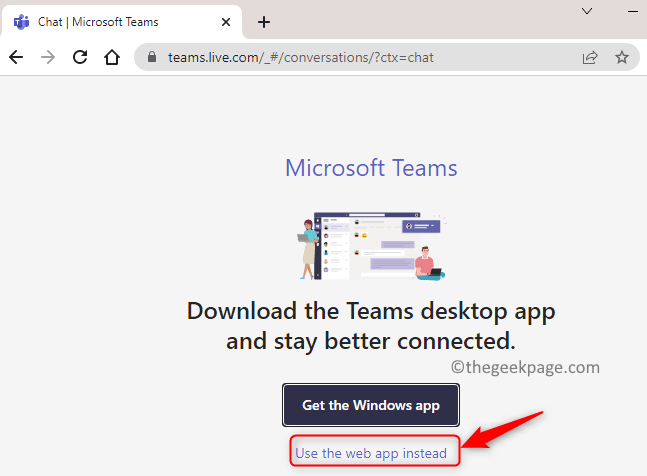
Task: Bookmark this page with star icon
Action: (621, 57)
